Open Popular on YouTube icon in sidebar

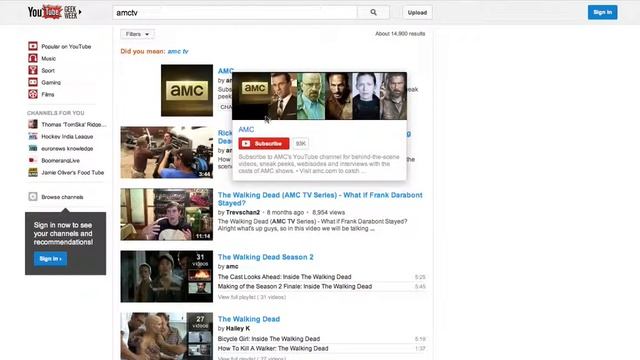tap(33, 46)
